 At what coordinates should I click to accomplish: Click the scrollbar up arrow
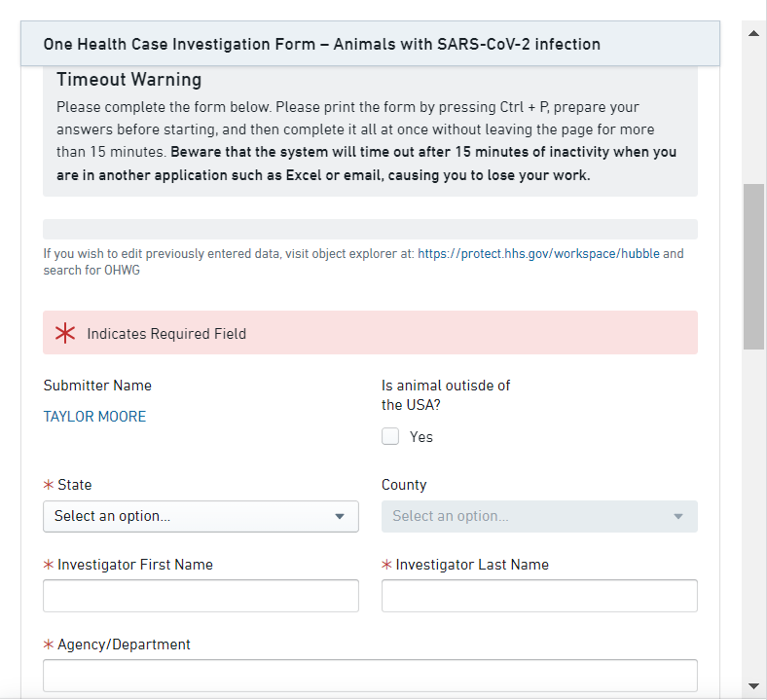click(753, 32)
